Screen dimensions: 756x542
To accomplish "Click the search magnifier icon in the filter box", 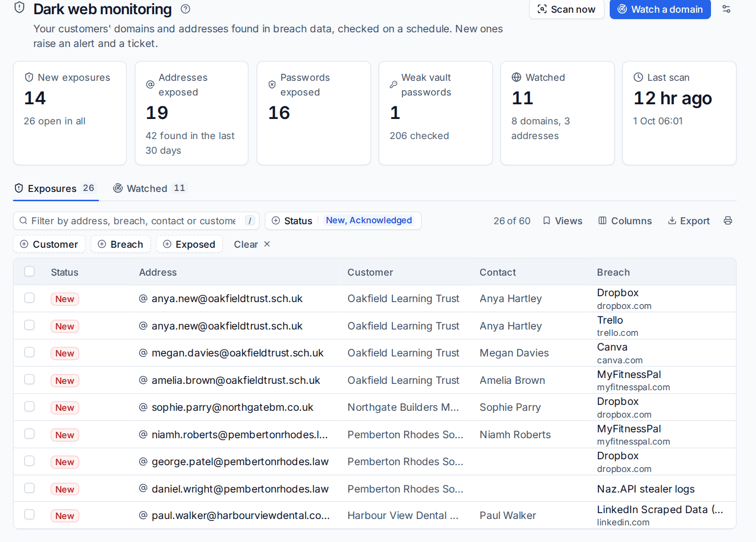I will (23, 221).
